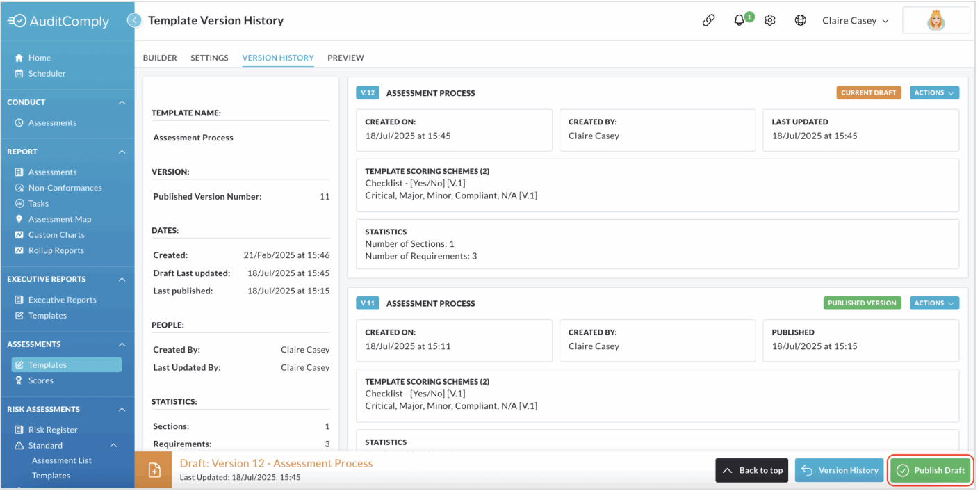This screenshot has width=980, height=491.
Task: Click the user avatar thumbnail
Action: coord(936,21)
